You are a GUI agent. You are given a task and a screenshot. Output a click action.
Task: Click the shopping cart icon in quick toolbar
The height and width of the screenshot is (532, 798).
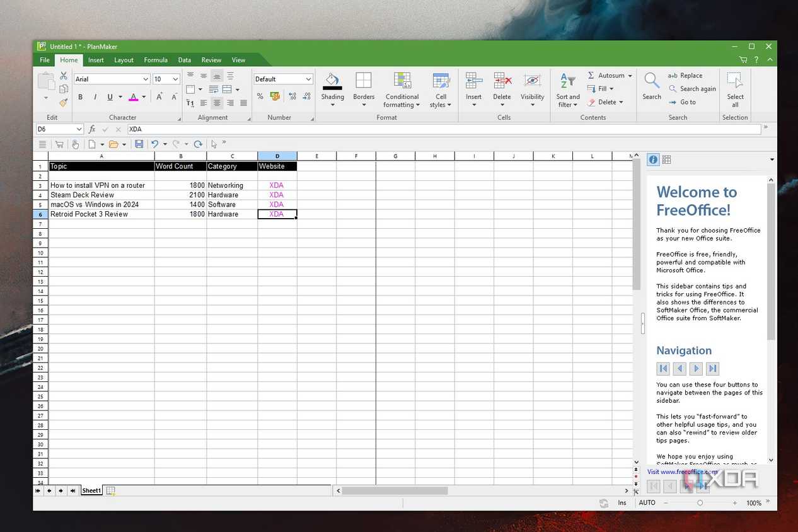(59, 144)
